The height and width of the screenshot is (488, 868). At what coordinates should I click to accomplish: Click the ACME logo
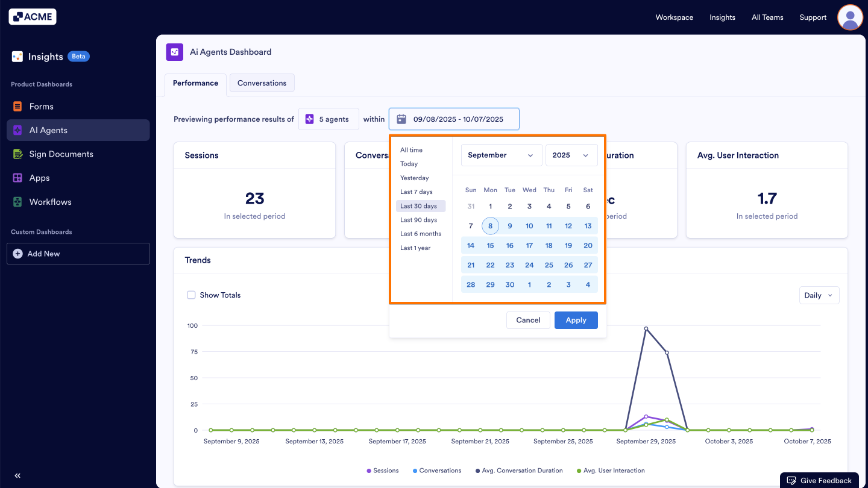[32, 16]
